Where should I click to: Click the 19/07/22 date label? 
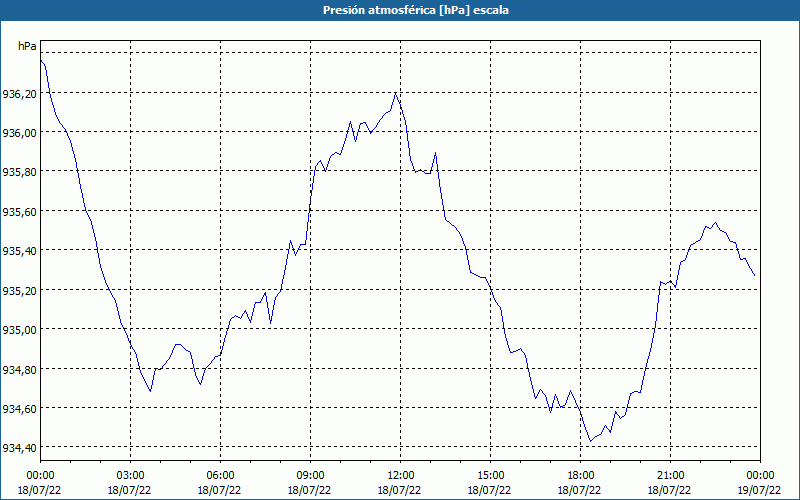coord(759,490)
